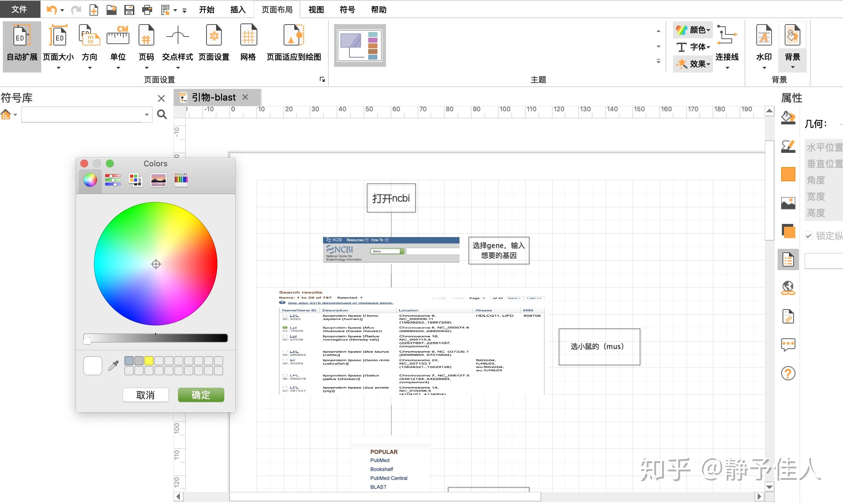Click the Redo arrow icon
The width and height of the screenshot is (843, 504).
[76, 10]
